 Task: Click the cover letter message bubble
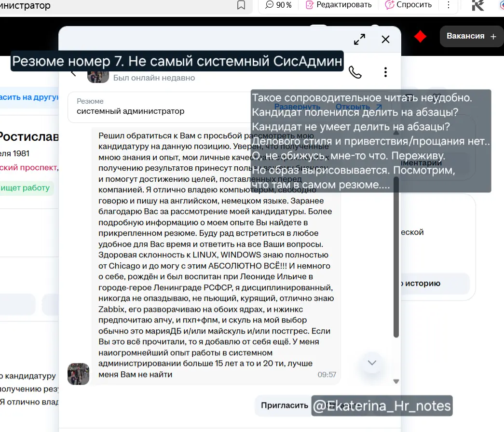(x=216, y=256)
